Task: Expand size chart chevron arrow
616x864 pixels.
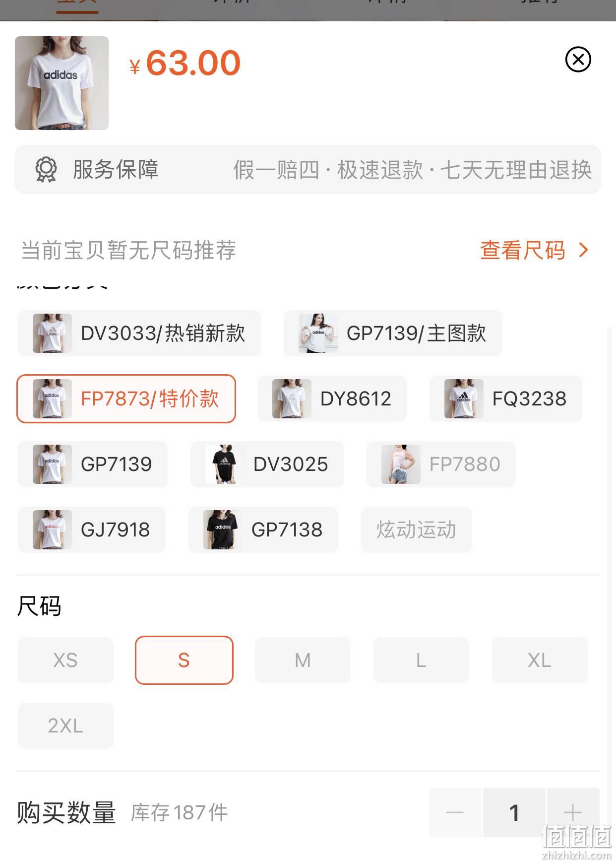Action: 584,250
